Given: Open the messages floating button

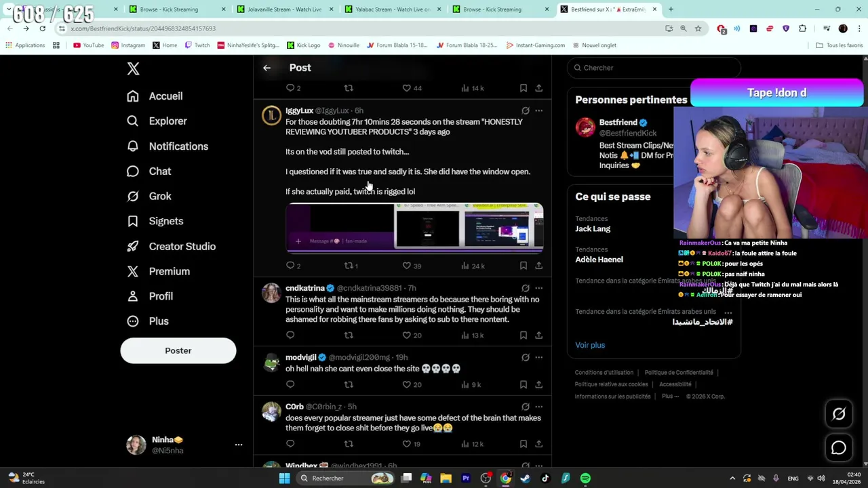Looking at the screenshot, I should tap(839, 448).
